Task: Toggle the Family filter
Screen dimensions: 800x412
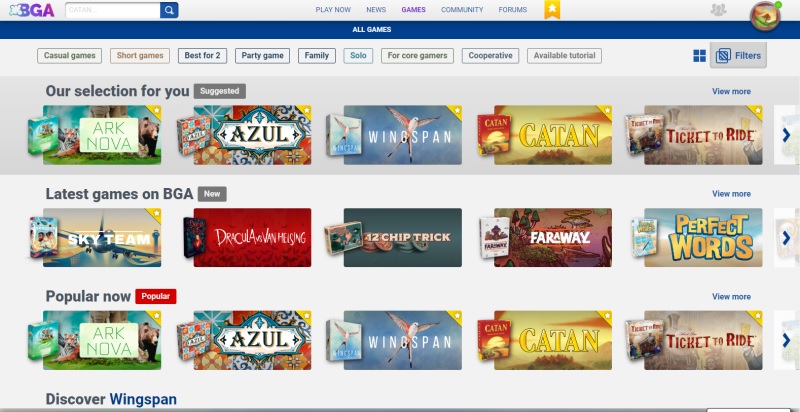Action: click(317, 56)
